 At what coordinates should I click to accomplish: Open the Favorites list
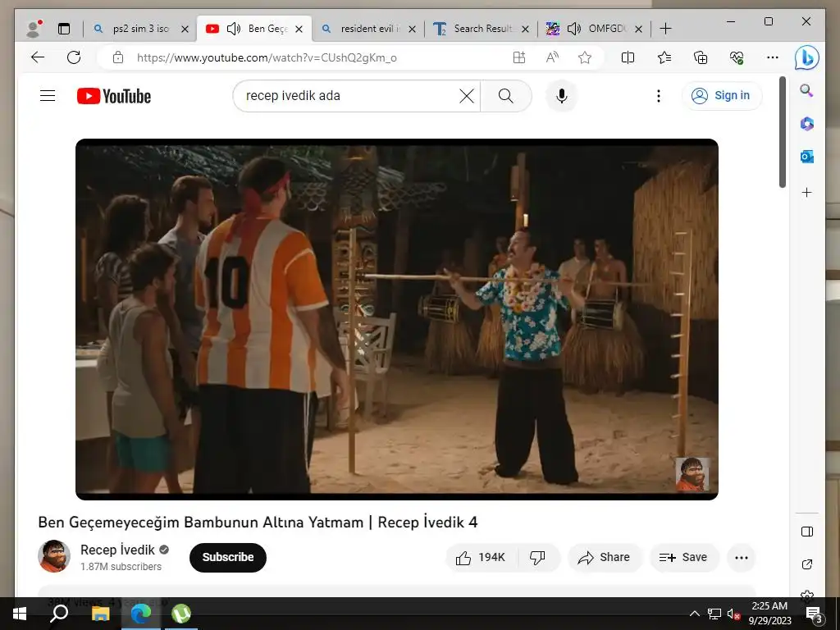tap(664, 57)
